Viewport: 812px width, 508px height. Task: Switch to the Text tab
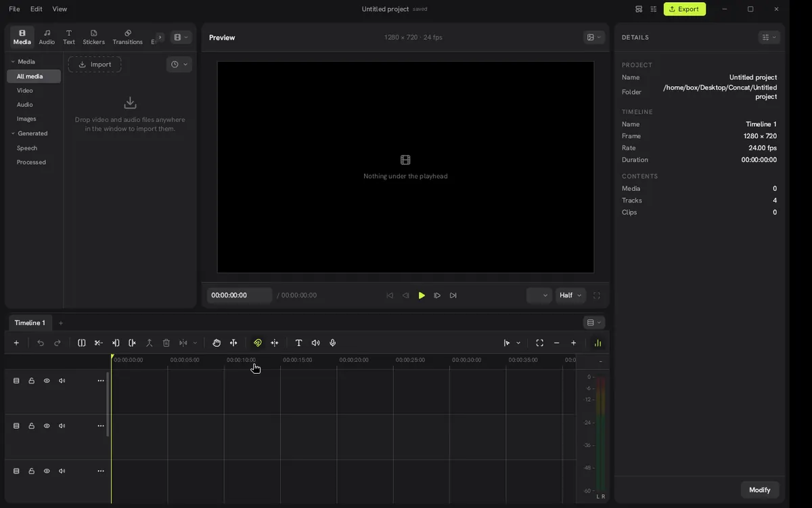pyautogui.click(x=69, y=37)
